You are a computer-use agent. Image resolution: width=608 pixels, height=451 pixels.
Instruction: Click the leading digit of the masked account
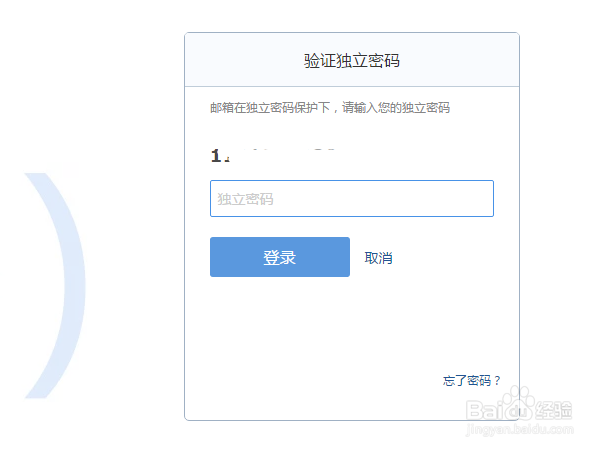coord(215,156)
